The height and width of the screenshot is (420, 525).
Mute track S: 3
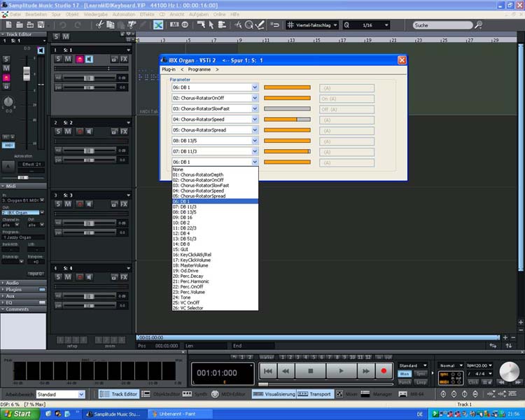68,204
